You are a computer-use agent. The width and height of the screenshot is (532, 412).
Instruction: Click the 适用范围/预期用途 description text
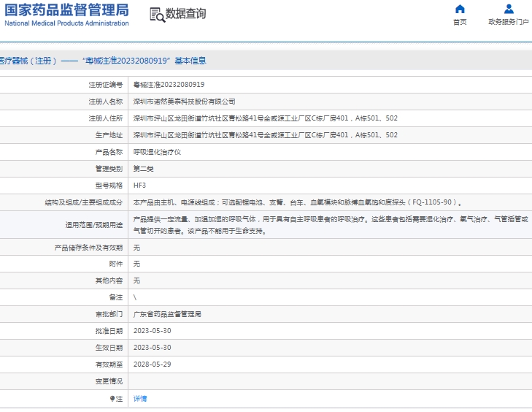pyautogui.click(x=331, y=225)
